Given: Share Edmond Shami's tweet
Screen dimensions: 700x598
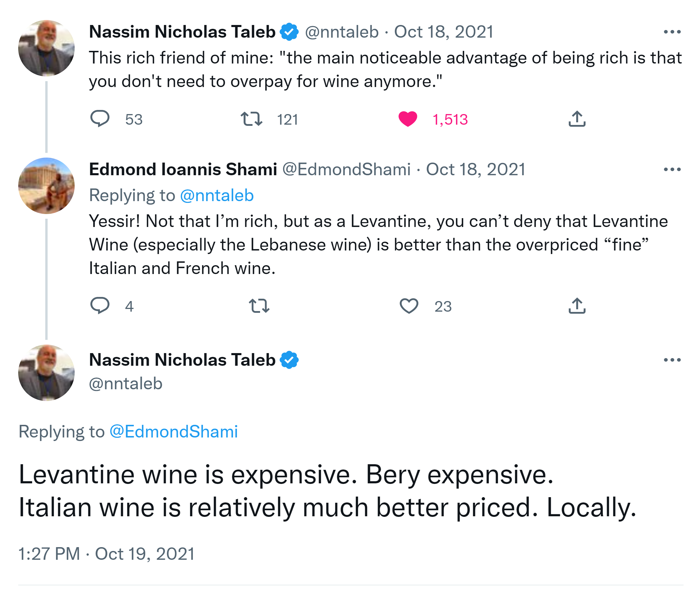Looking at the screenshot, I should pos(577,305).
